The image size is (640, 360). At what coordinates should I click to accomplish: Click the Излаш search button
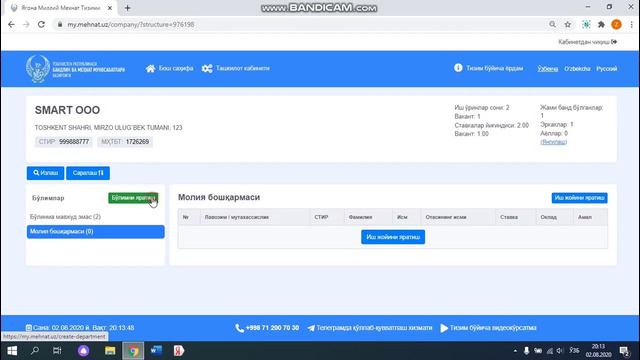click(x=45, y=173)
